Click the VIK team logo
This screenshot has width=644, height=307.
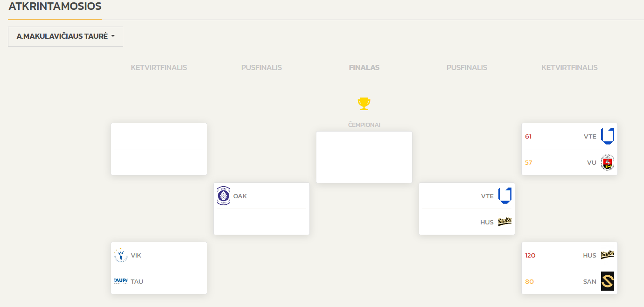(x=121, y=255)
